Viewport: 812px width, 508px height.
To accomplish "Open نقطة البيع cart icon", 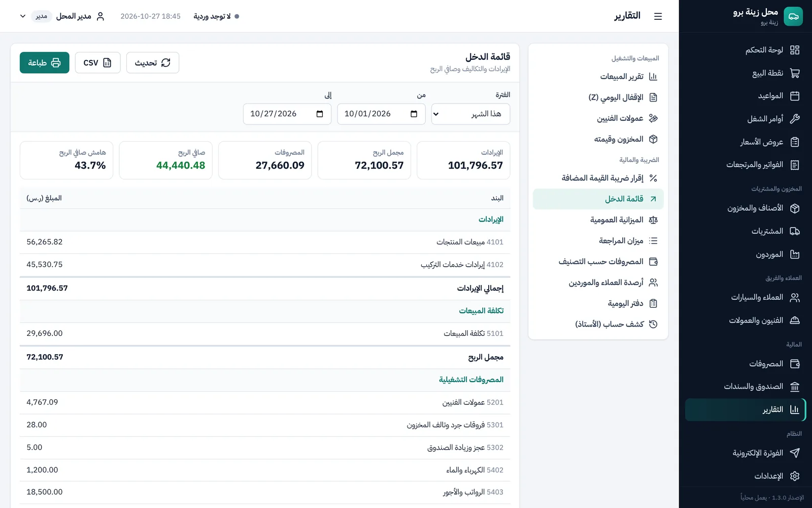I will pyautogui.click(x=795, y=73).
